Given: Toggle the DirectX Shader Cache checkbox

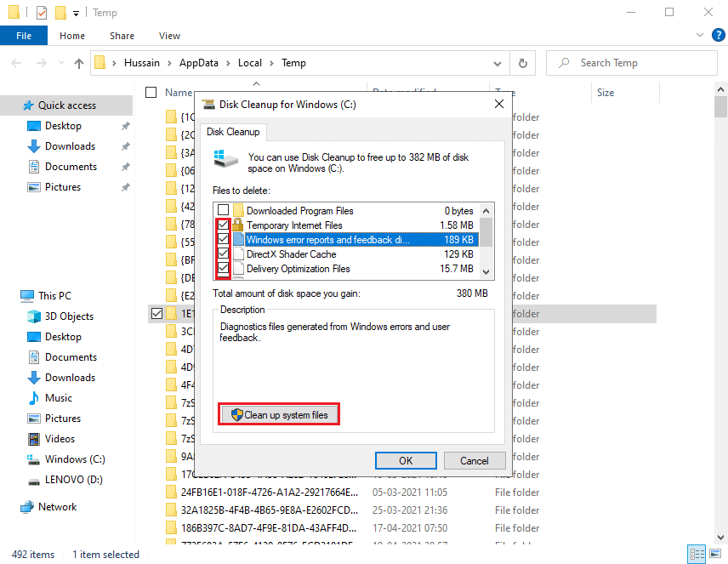Looking at the screenshot, I should click(223, 254).
